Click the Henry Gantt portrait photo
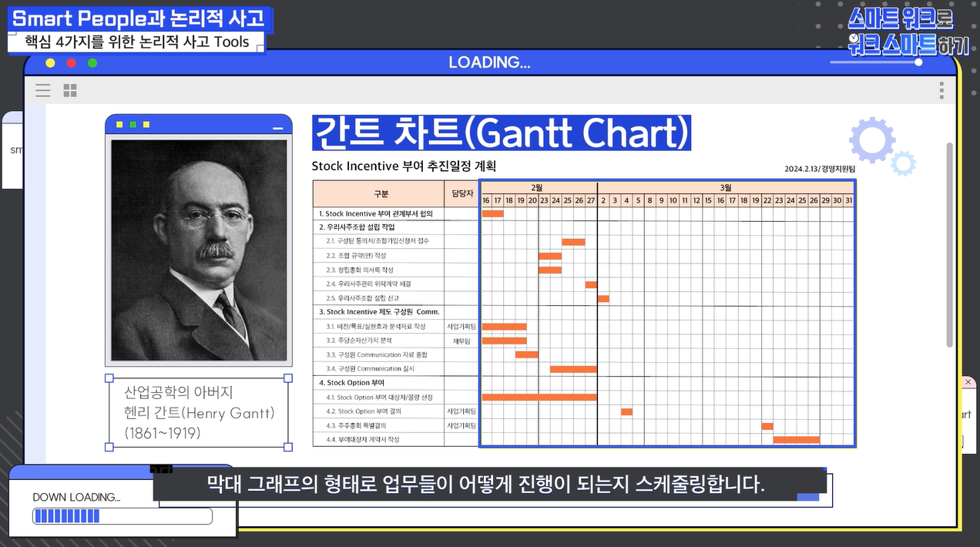This screenshot has height=547, width=980. click(199, 250)
